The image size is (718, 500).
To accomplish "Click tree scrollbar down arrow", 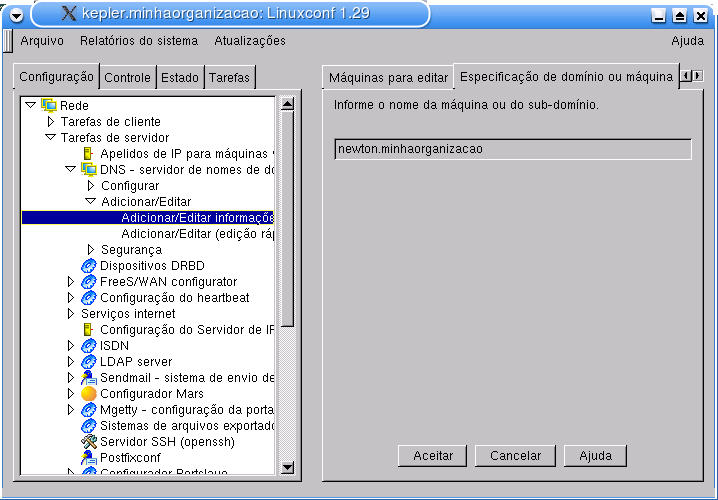I will click(x=287, y=467).
